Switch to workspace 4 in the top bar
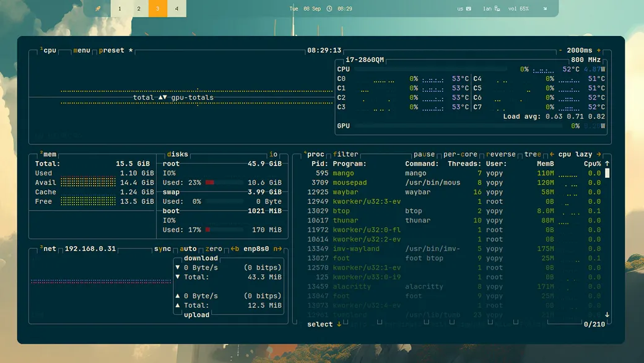644x363 pixels. pyautogui.click(x=176, y=9)
